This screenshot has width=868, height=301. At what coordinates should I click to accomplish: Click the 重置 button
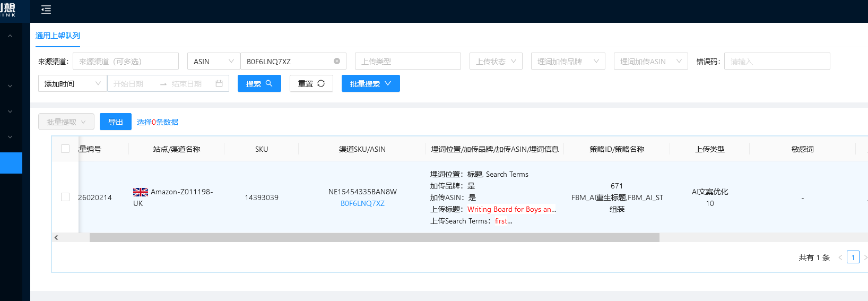click(x=311, y=83)
